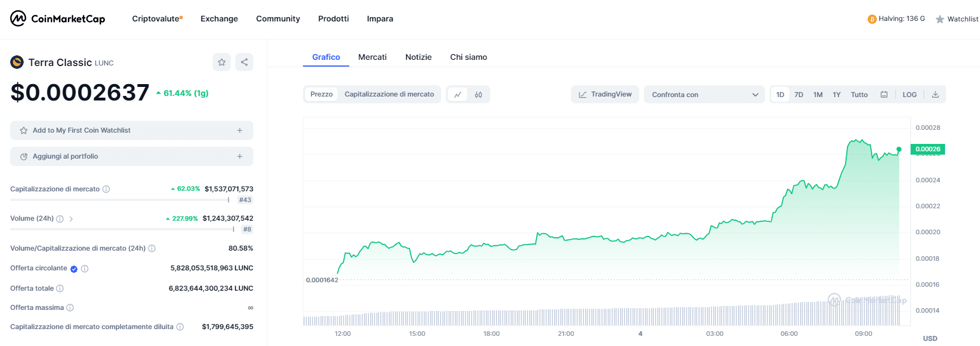Click the share icon next to Terra Classic
The width and height of the screenshot is (980, 346).
[244, 62]
